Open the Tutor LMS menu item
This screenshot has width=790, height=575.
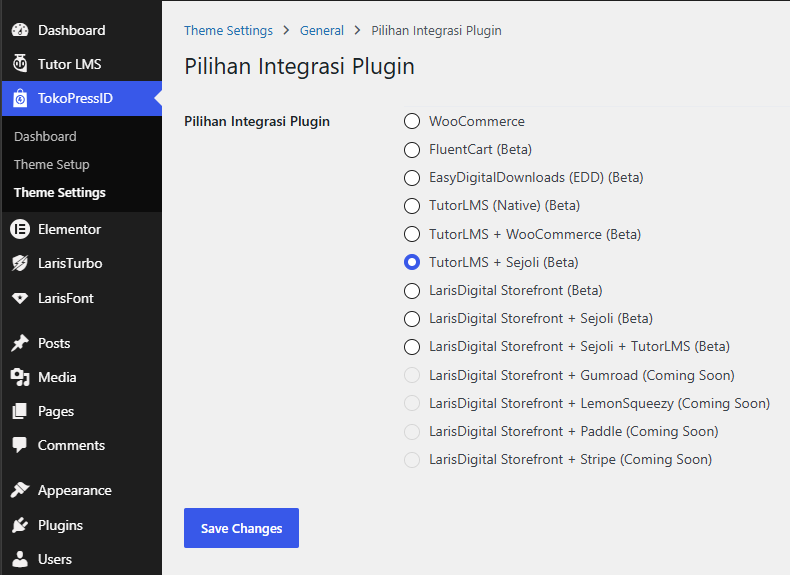pyautogui.click(x=81, y=64)
